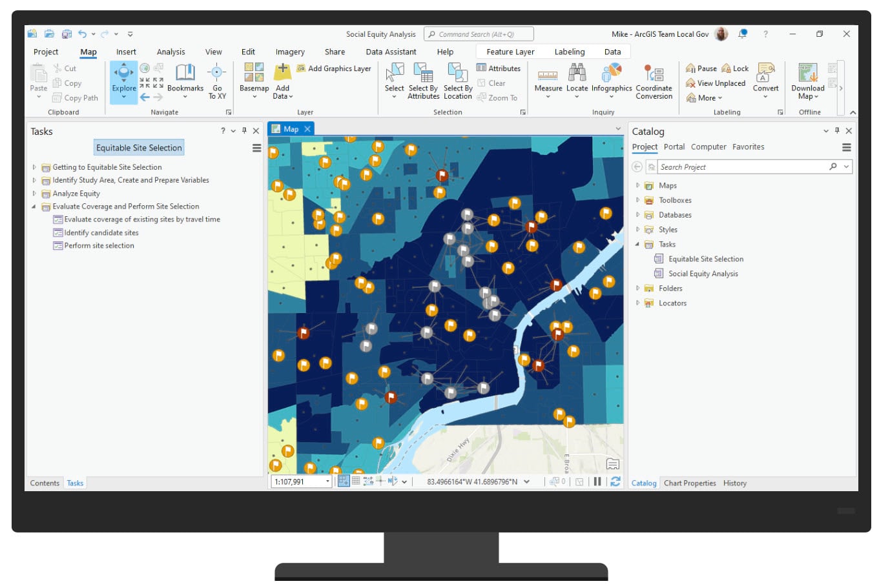Lock labels using the Lock toggle
879x588 pixels.
click(x=736, y=68)
